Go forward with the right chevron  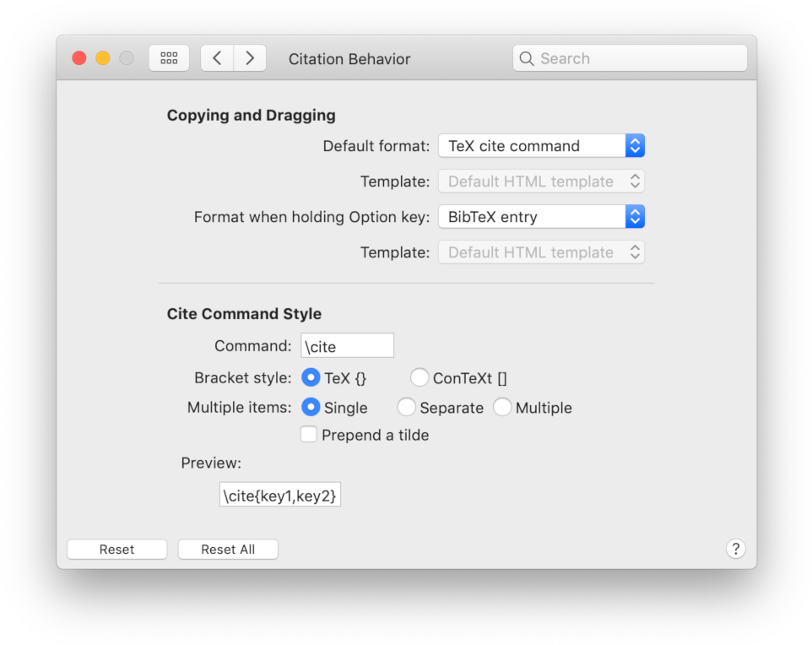[x=250, y=58]
